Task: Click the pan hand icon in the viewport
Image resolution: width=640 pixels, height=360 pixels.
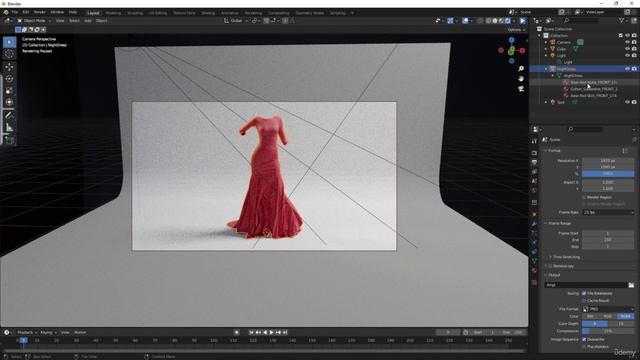Action: pos(521,78)
